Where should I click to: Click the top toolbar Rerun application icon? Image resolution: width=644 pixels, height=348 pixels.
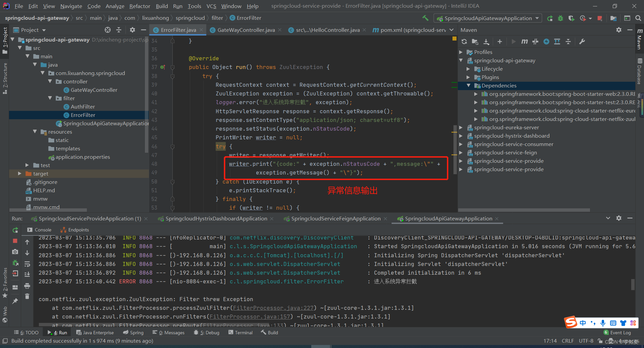pos(550,18)
